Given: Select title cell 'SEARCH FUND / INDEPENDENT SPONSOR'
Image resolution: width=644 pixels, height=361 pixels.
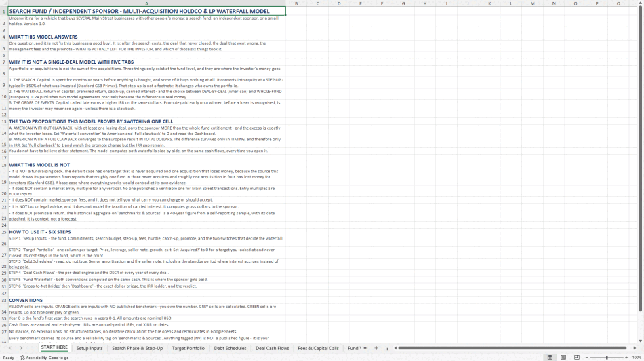Looking at the screenshot, I should (146, 11).
